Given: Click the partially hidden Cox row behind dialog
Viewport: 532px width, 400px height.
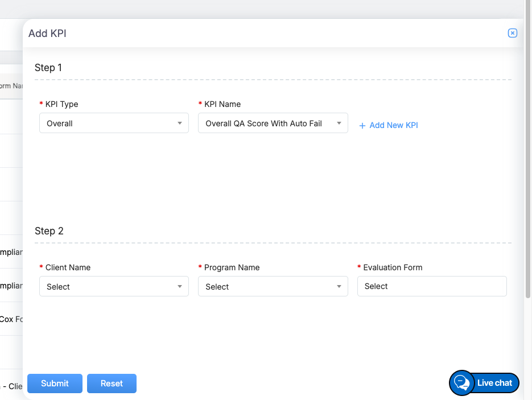Looking at the screenshot, I should pos(11,319).
